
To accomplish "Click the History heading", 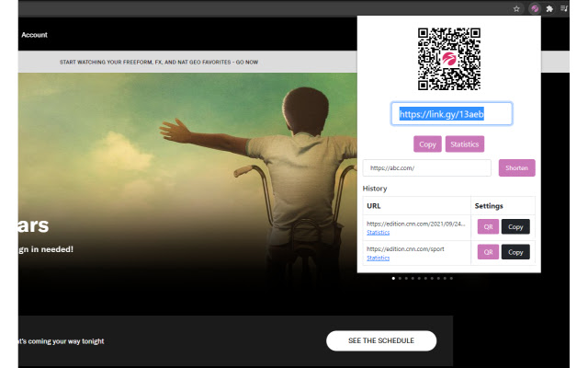I will [375, 189].
